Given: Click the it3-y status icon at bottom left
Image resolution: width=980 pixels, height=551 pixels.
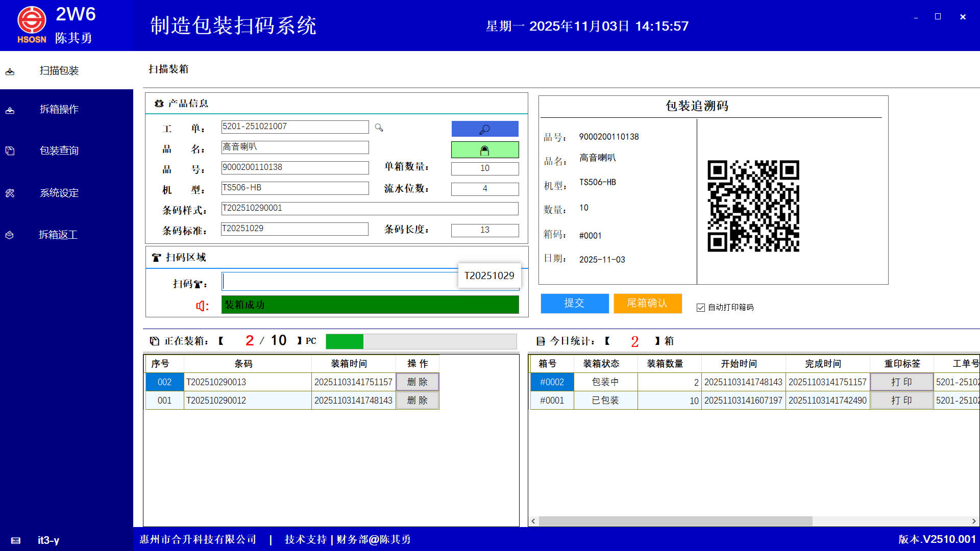Looking at the screenshot, I should [x=16, y=540].
